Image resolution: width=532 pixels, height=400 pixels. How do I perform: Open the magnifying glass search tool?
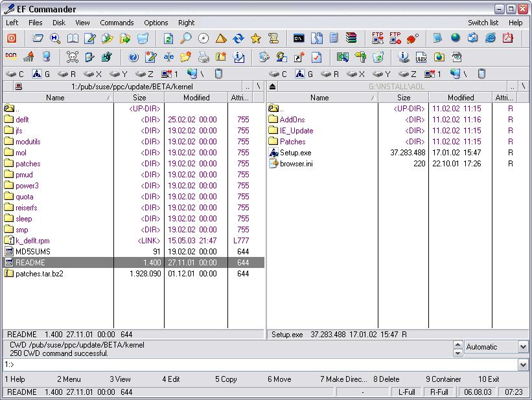[x=186, y=38]
